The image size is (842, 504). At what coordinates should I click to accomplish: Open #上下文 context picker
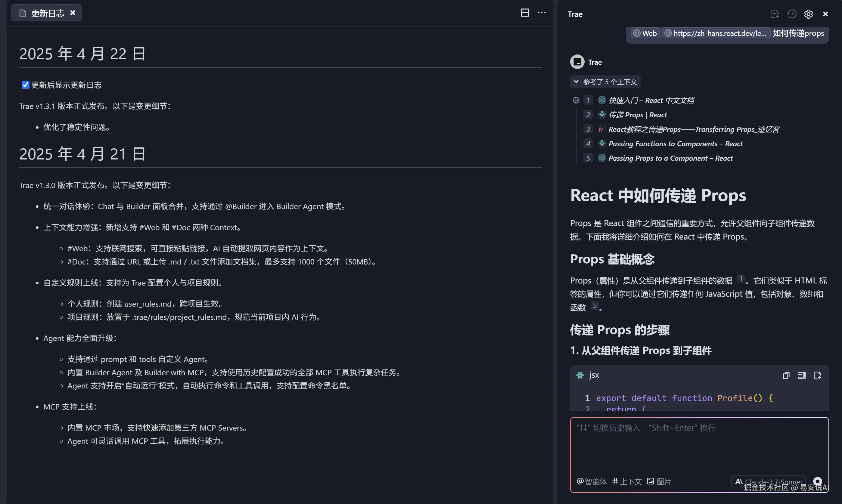coord(627,481)
